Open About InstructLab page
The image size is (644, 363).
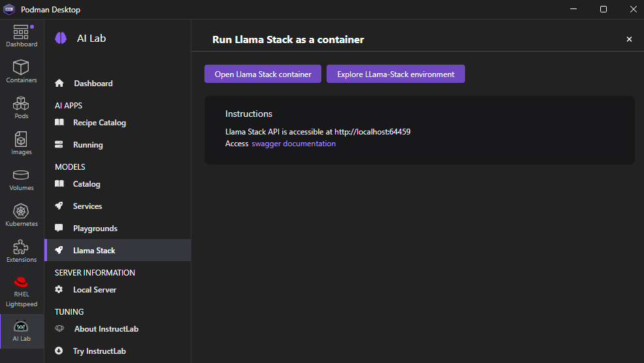pos(106,329)
